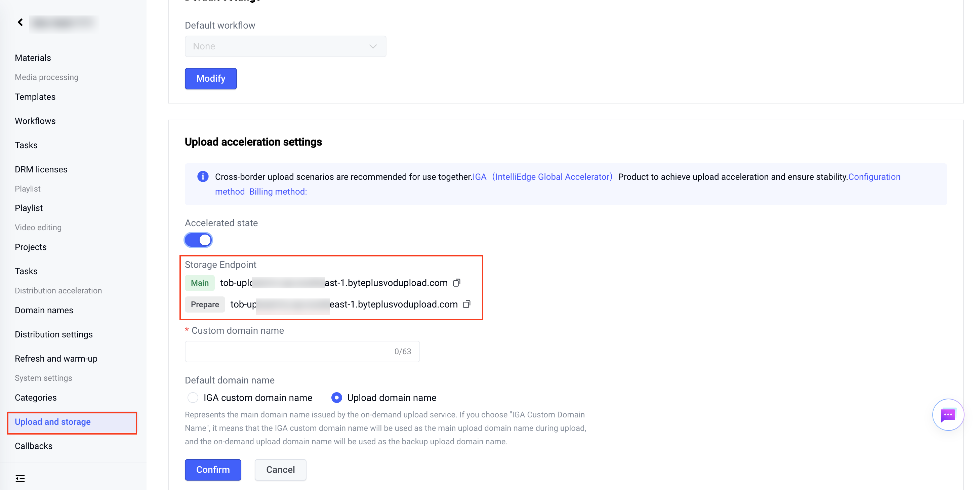Focus the Custom domain name field
The width and height of the screenshot is (980, 490).
302,352
